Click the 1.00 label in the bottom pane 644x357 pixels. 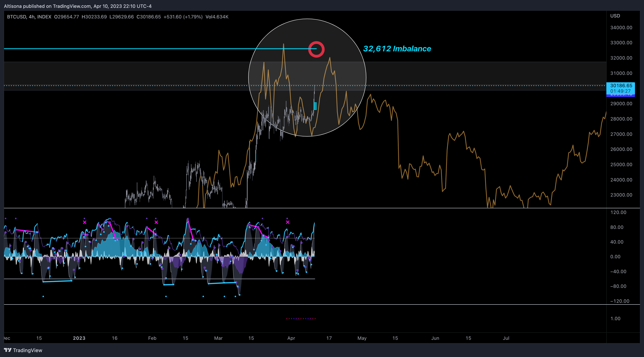pyautogui.click(x=615, y=319)
